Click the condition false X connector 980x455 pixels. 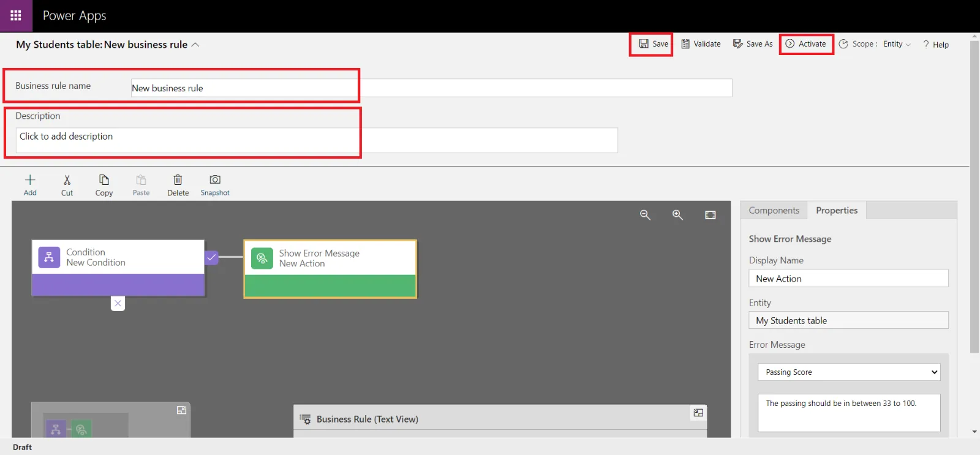[x=118, y=303]
